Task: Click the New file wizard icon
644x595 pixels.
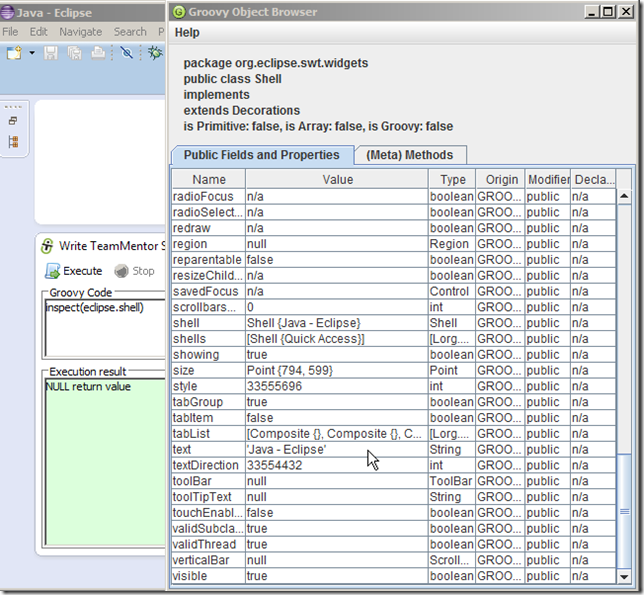Action: click(14, 52)
